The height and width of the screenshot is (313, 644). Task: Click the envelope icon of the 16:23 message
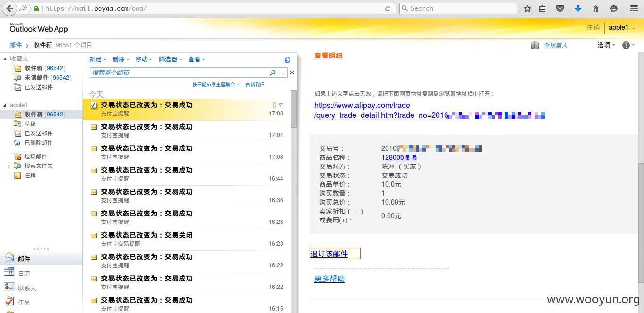tap(93, 235)
